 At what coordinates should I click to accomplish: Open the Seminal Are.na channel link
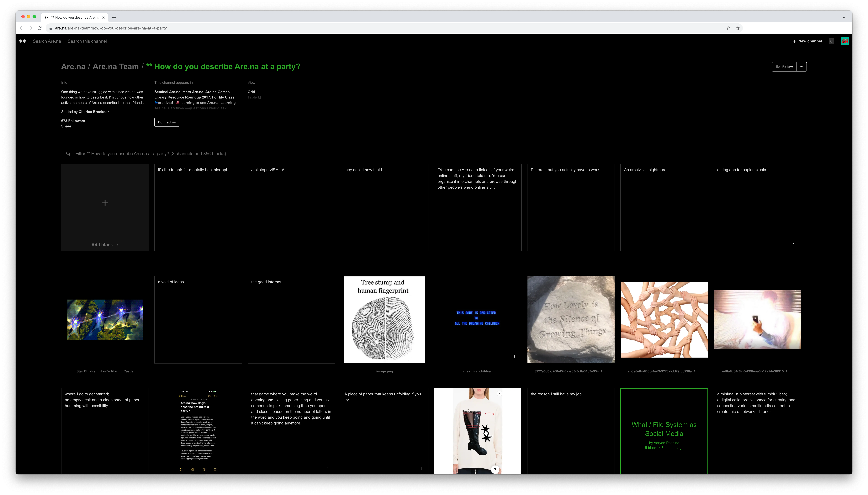coord(167,92)
